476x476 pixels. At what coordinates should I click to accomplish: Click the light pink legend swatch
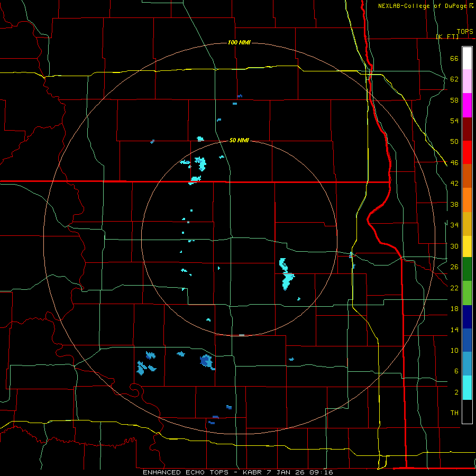coord(467,81)
